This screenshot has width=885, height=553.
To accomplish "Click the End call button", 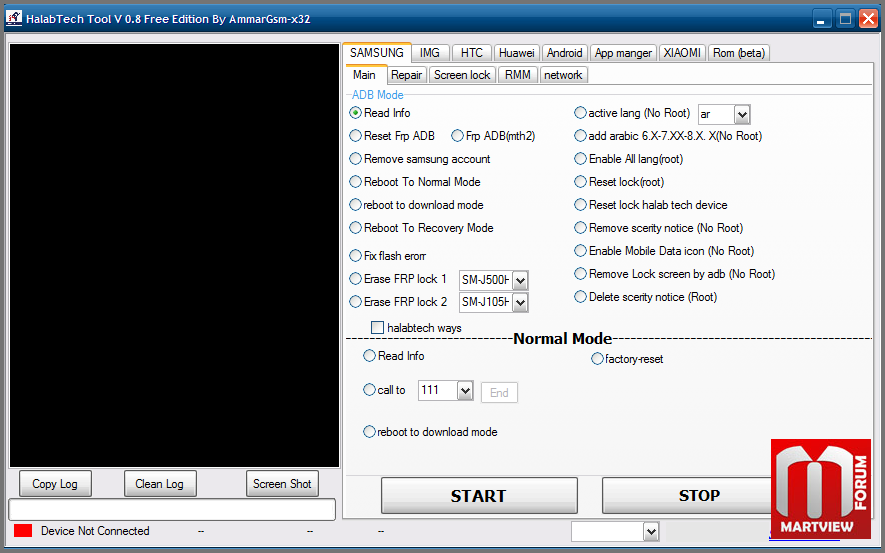I will (x=499, y=392).
